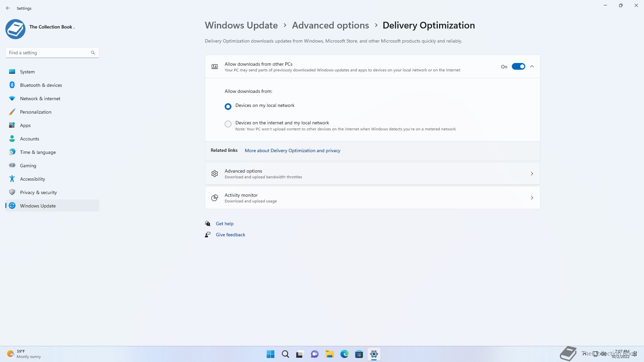Turn off Allow downloads from other PCs
This screenshot has height=362, width=644.
coord(518,66)
